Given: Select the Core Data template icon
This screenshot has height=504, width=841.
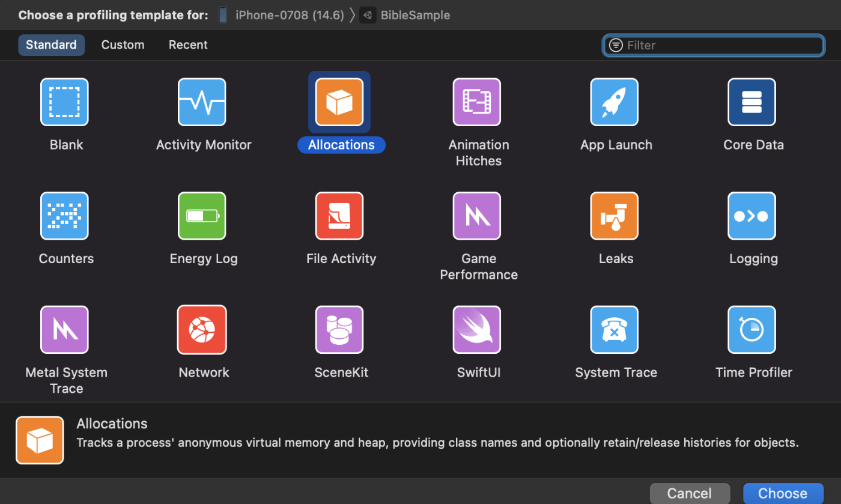Looking at the screenshot, I should click(751, 102).
